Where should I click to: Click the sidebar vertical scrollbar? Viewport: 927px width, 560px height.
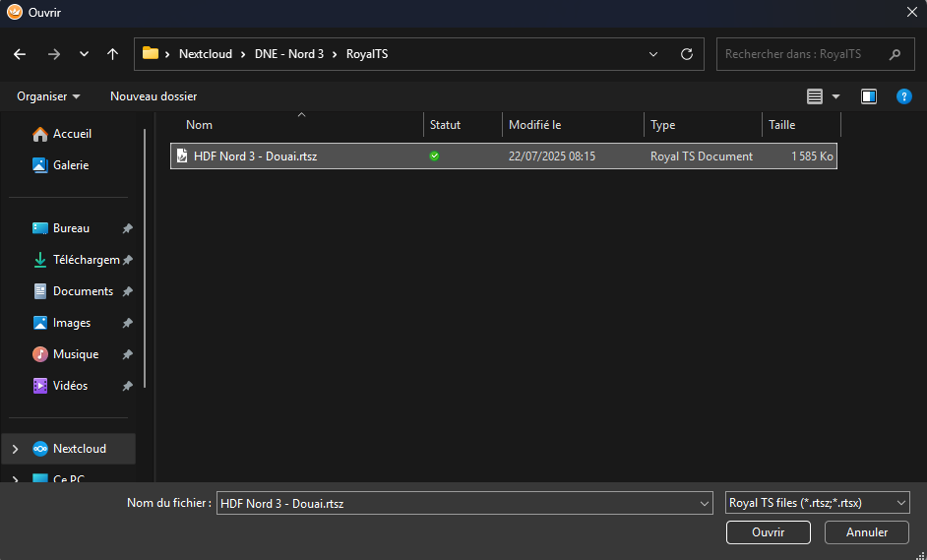click(145, 259)
